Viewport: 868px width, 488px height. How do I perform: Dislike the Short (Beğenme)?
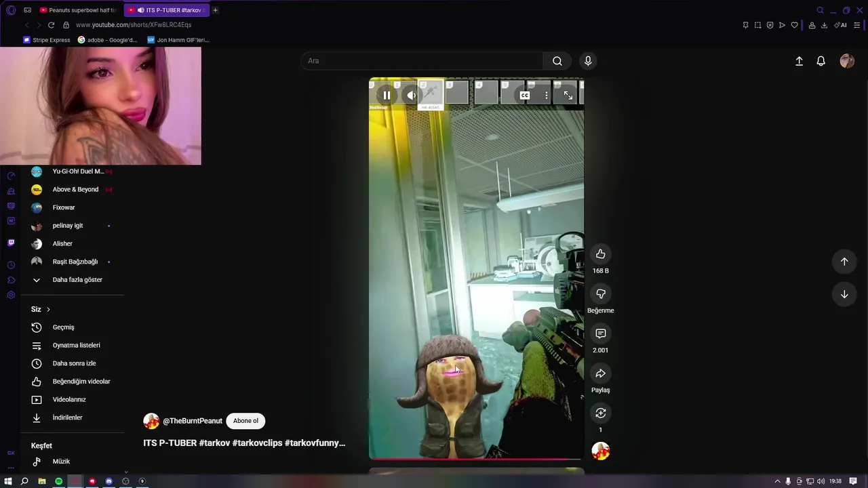tap(600, 293)
